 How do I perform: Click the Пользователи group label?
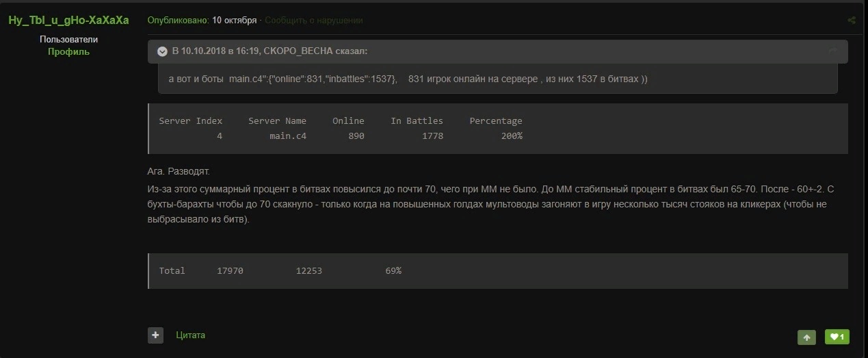(68, 40)
